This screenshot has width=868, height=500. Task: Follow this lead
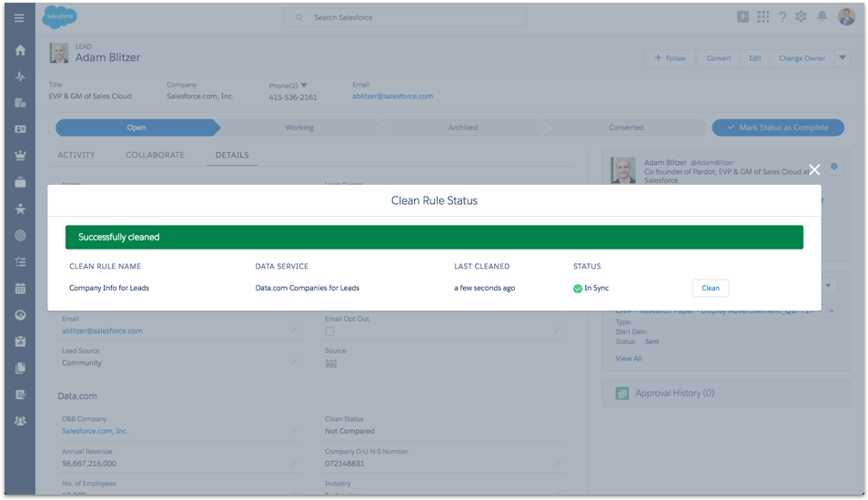tap(670, 57)
